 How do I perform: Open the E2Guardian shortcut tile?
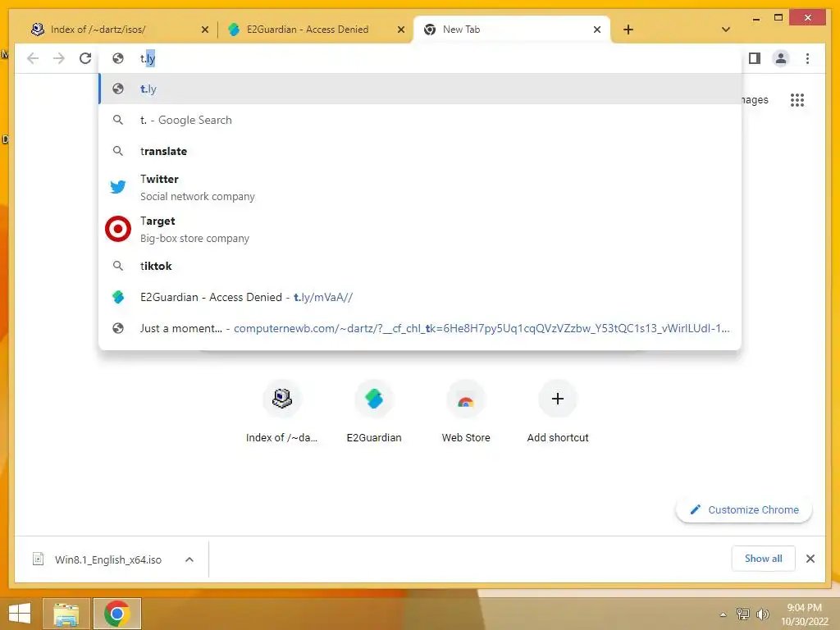[x=374, y=413]
